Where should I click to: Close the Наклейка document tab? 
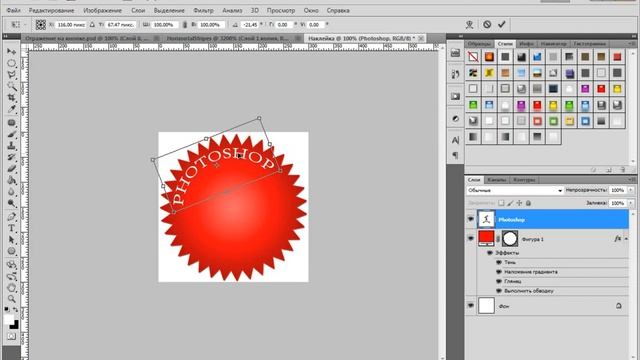[x=421, y=38]
